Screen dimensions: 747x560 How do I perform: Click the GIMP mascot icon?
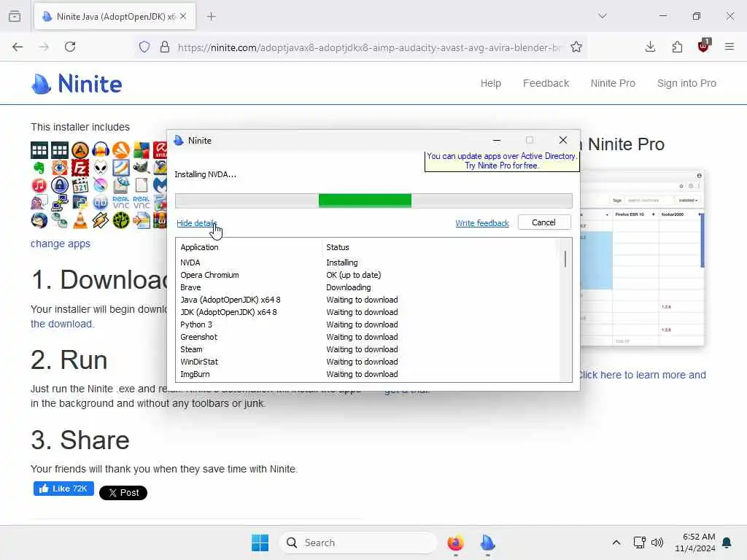[142, 168]
